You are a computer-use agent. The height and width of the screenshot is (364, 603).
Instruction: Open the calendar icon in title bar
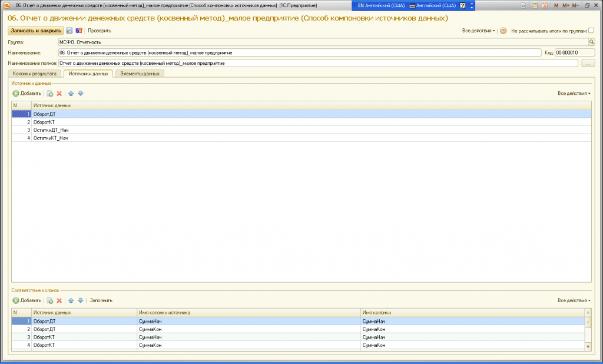(x=545, y=5)
